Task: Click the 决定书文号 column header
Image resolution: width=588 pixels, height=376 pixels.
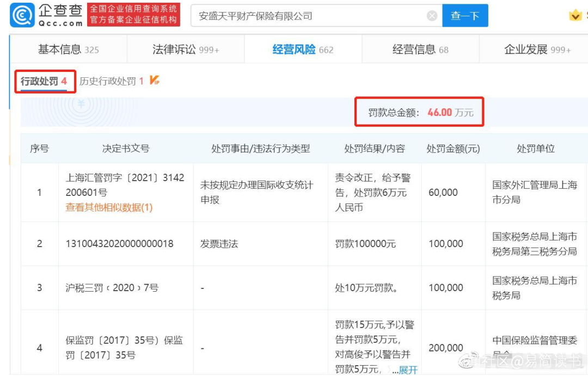Action: click(126, 149)
